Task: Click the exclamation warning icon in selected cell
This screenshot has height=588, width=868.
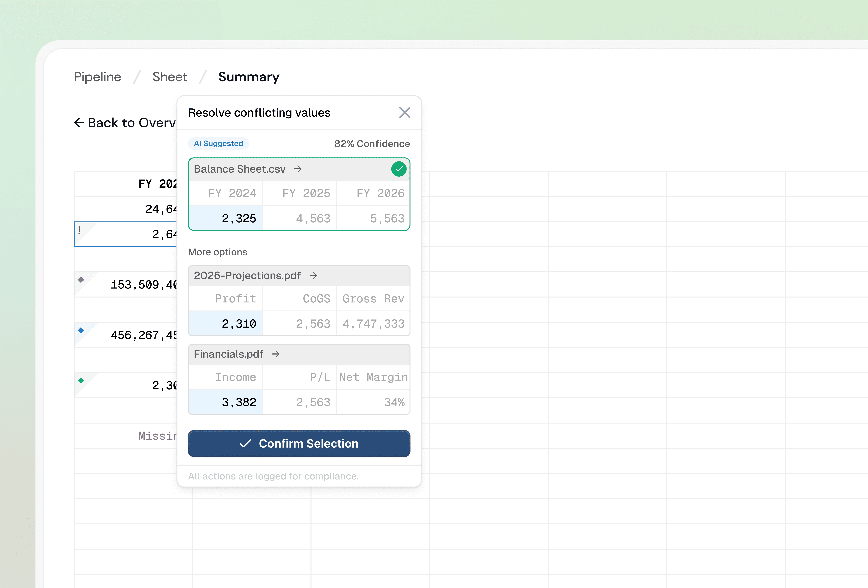Action: pyautogui.click(x=79, y=230)
